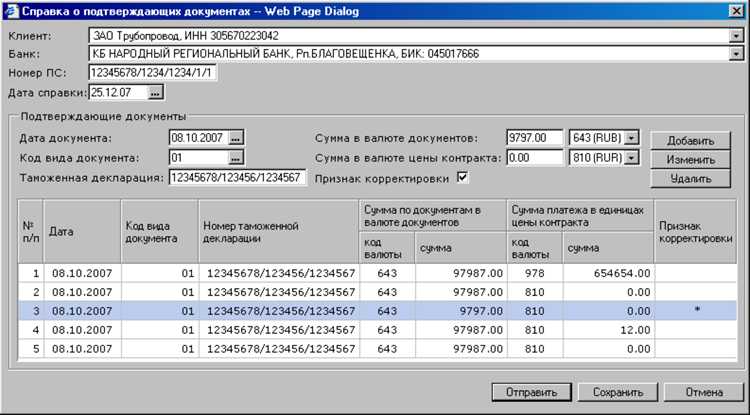This screenshot has width=750, height=415.
Task: Expand the Банк dropdown
Action: pyautogui.click(x=736, y=54)
